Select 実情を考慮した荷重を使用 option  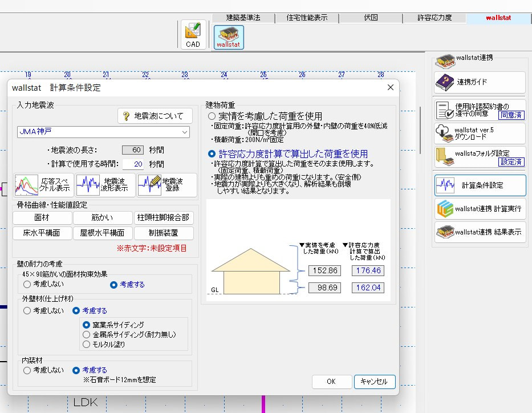(x=212, y=116)
